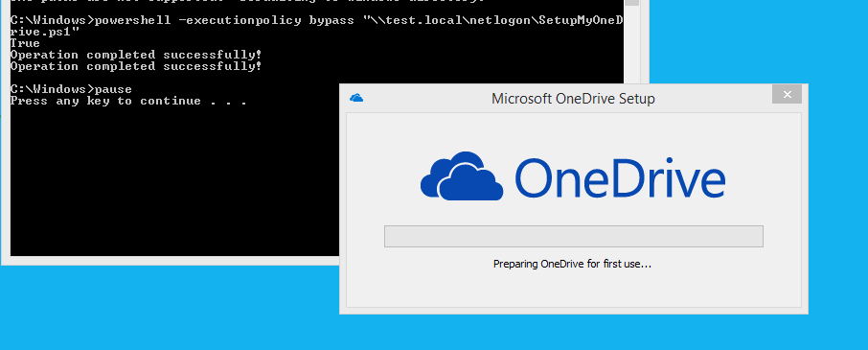
Task: Click the 'True' output line in console
Action: click(x=25, y=43)
